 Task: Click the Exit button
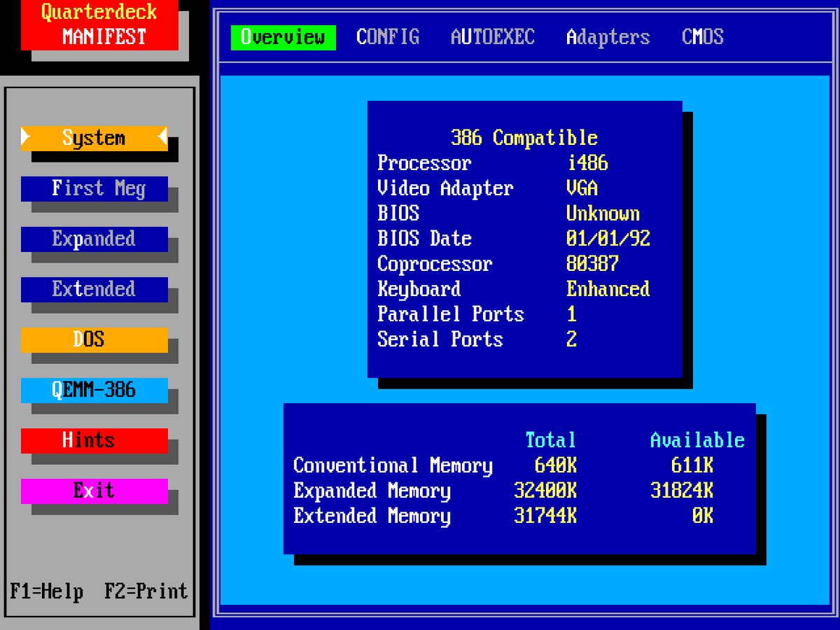(94, 491)
